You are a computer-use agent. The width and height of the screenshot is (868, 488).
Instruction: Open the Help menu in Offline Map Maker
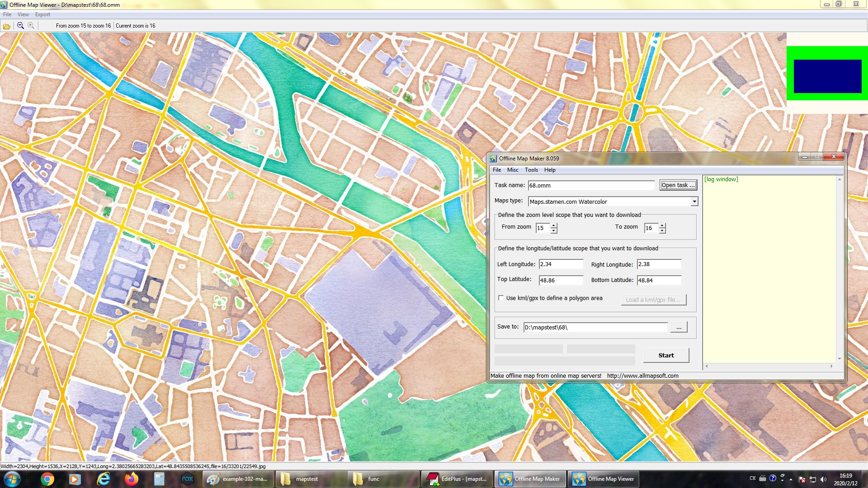coord(550,170)
